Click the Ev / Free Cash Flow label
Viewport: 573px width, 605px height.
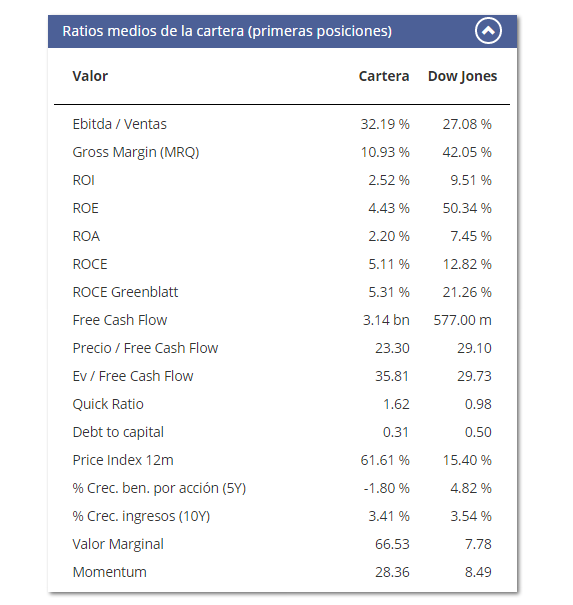(133, 376)
